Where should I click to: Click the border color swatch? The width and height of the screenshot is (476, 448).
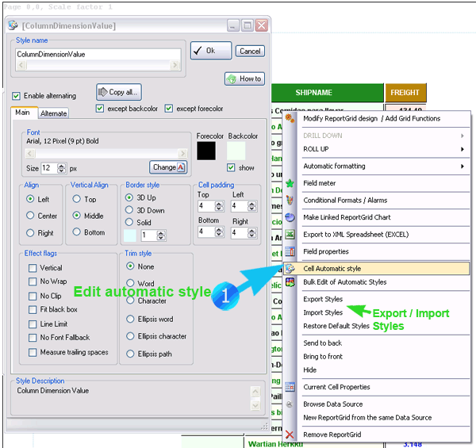130,235
